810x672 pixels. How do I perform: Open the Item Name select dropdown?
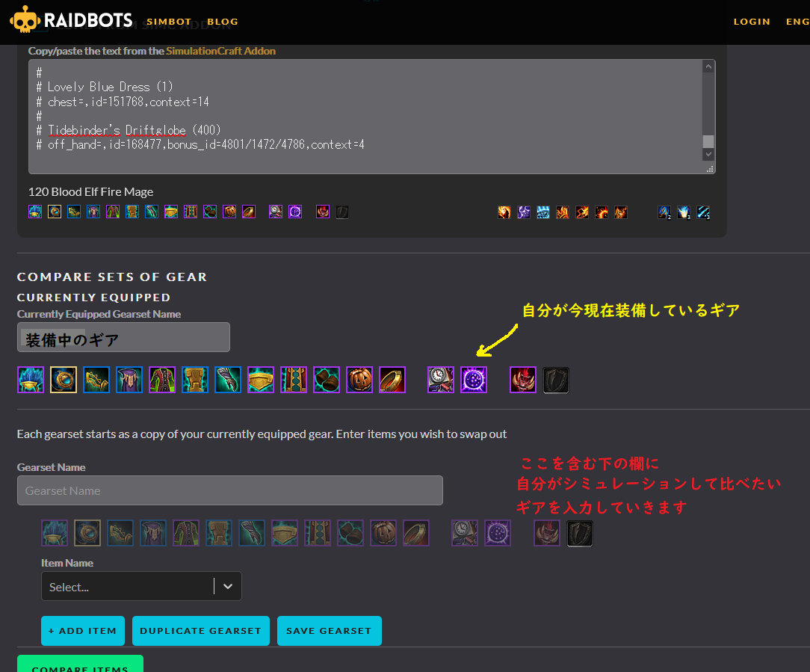coord(141,586)
